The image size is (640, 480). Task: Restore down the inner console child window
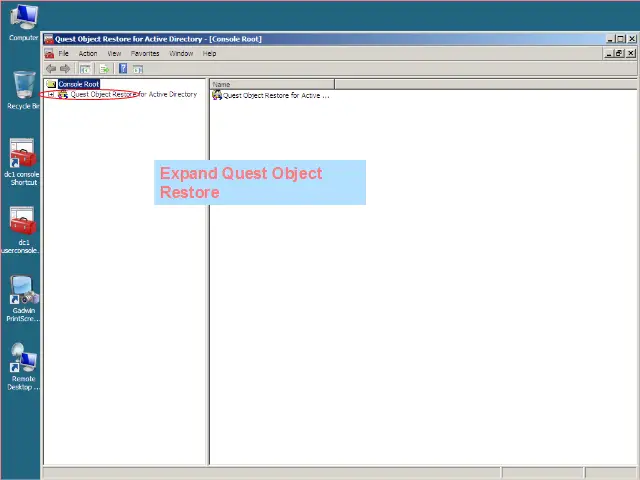pyautogui.click(x=619, y=53)
